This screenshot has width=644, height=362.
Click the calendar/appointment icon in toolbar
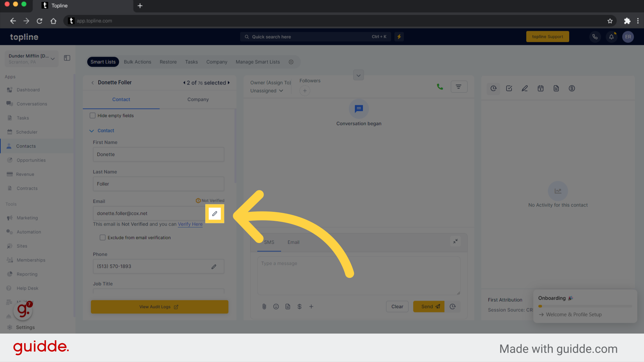[x=540, y=88]
